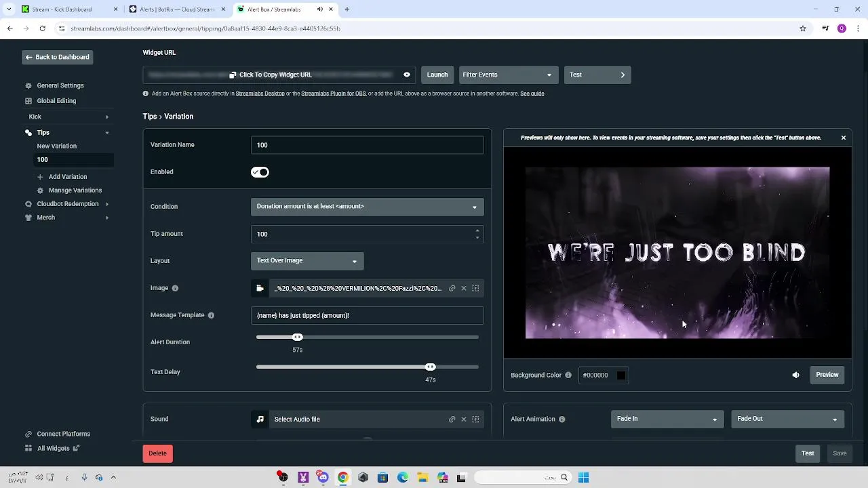This screenshot has height=488, width=868.
Task: Open a new browser tab
Action: point(347,9)
